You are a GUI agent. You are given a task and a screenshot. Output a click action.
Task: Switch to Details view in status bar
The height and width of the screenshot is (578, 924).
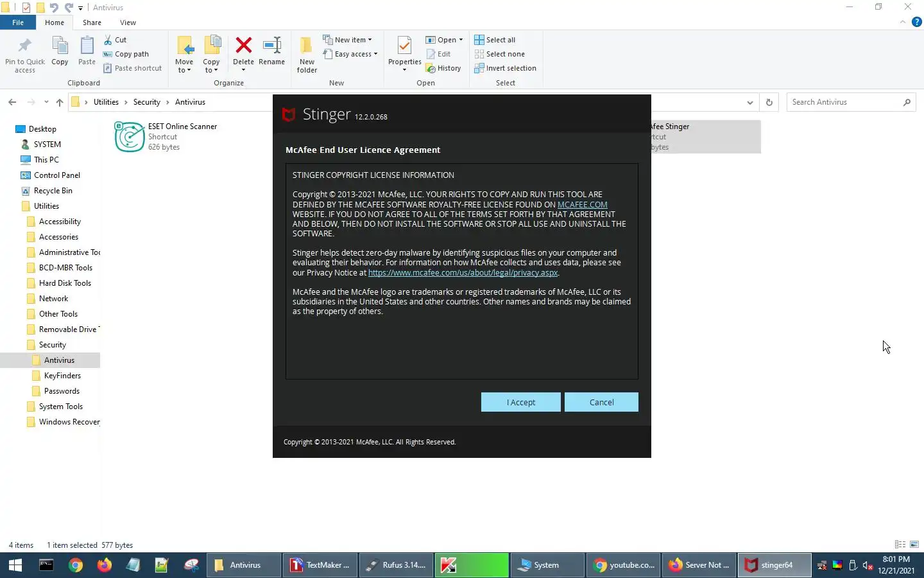tap(900, 545)
